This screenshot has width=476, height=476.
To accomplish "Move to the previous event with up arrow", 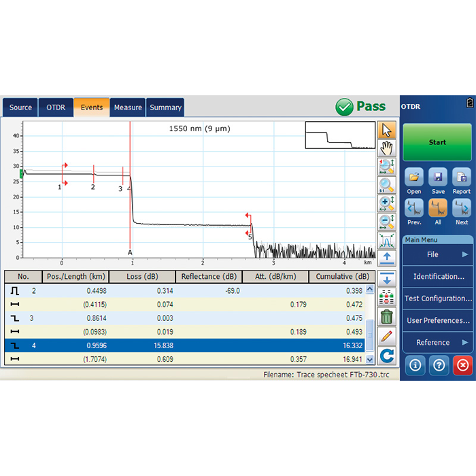I will 386,258.
